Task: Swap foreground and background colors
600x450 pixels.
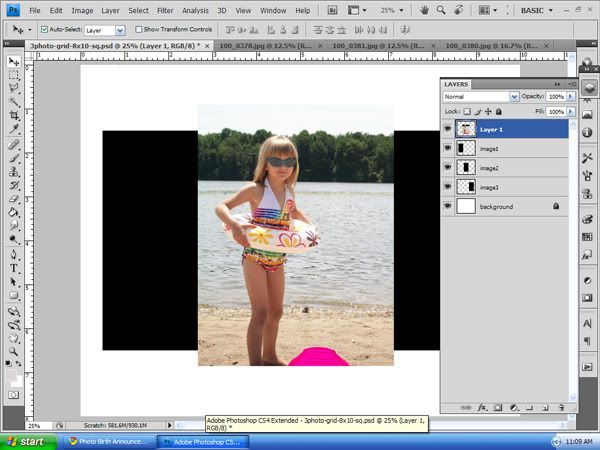Action: click(18, 364)
